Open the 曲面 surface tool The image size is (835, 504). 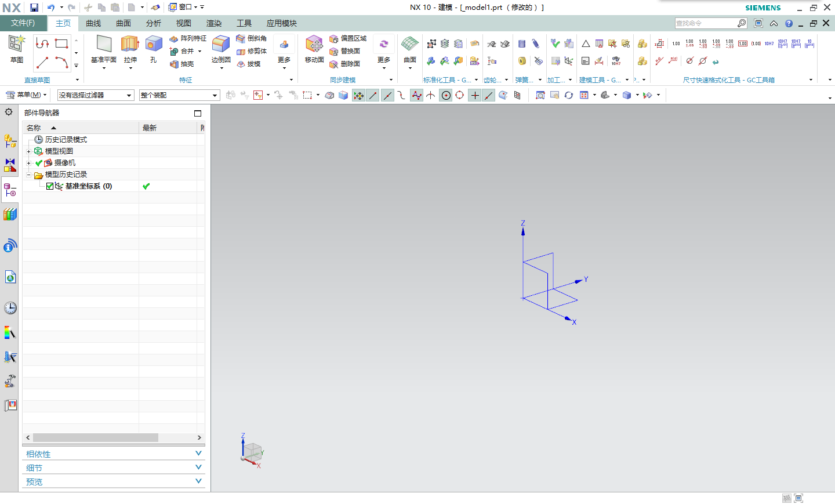coord(410,49)
